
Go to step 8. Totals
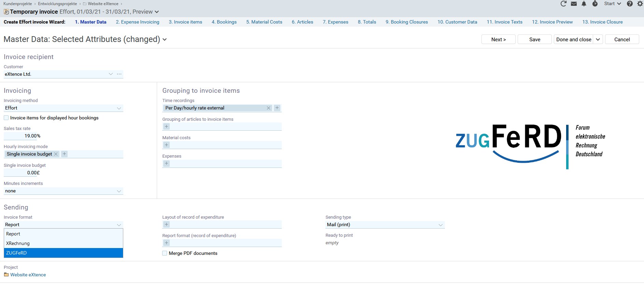click(x=367, y=22)
